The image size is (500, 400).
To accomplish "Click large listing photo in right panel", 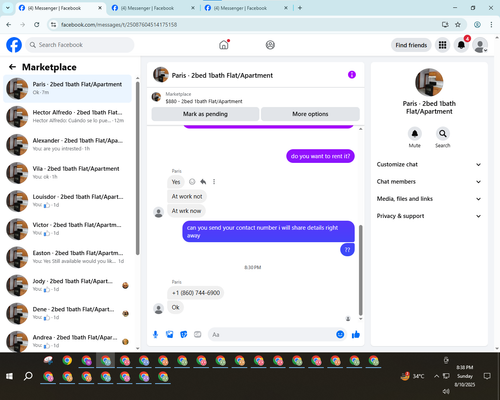I will (429, 82).
